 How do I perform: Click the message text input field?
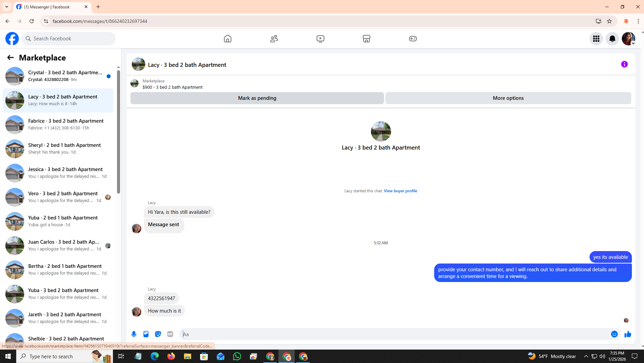[393, 334]
